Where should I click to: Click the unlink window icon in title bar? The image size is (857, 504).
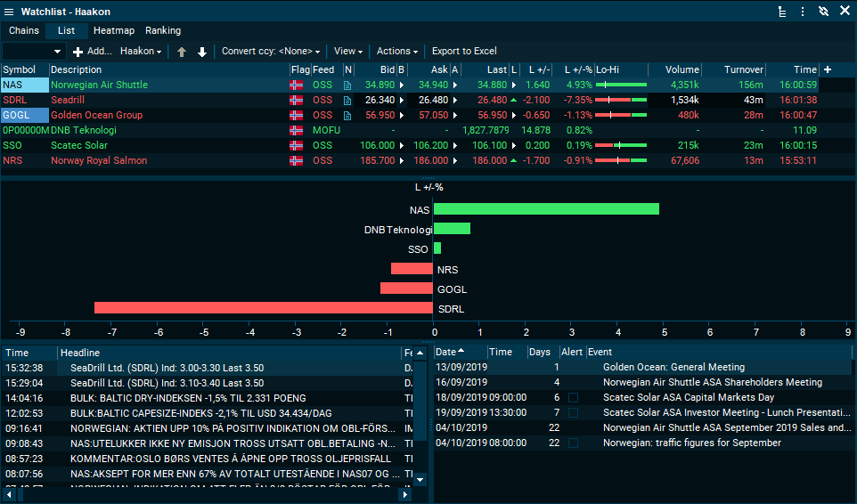tap(823, 12)
